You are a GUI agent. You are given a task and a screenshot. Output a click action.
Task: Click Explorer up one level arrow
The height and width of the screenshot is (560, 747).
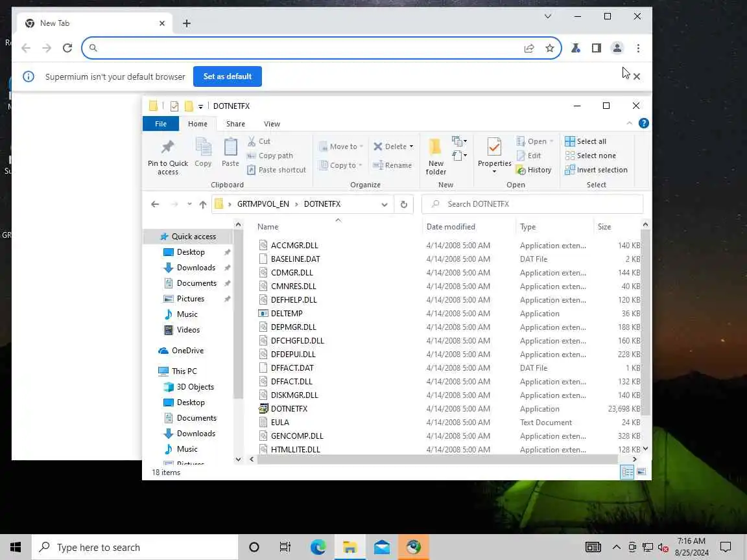pyautogui.click(x=203, y=204)
